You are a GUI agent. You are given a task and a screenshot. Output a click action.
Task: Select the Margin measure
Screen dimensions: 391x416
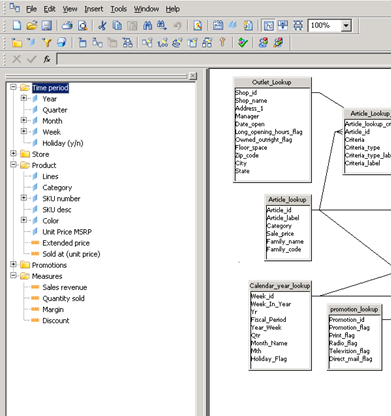53,310
